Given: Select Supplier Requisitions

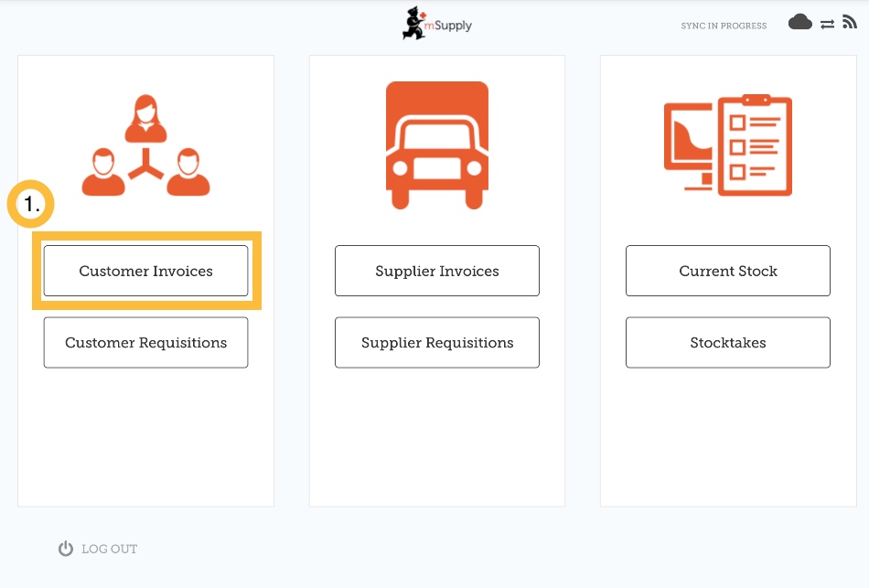Looking at the screenshot, I should [x=436, y=343].
